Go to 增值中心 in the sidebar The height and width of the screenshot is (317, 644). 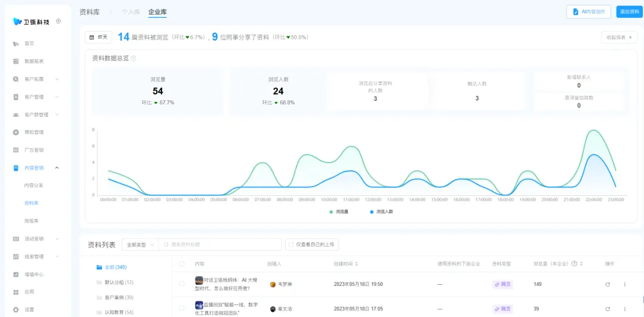33,275
